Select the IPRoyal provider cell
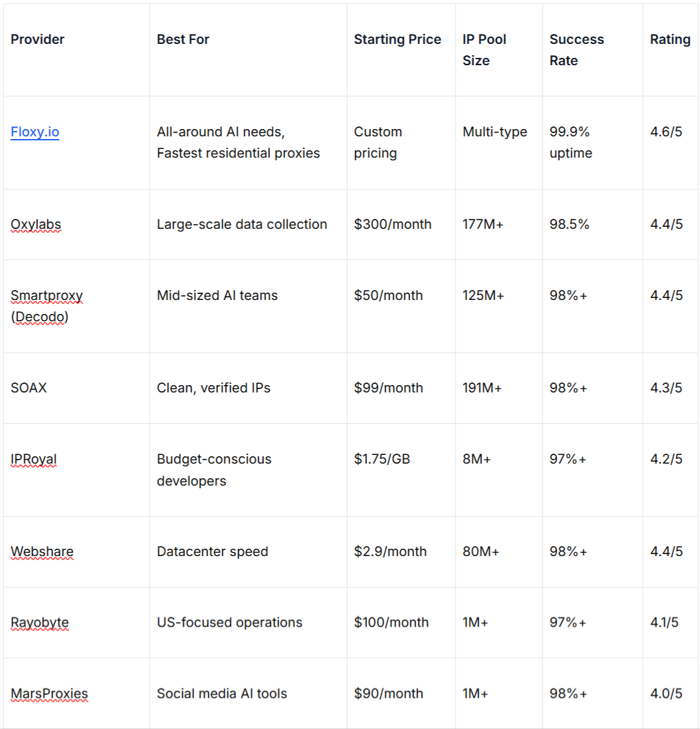The image size is (700, 729). 34,460
